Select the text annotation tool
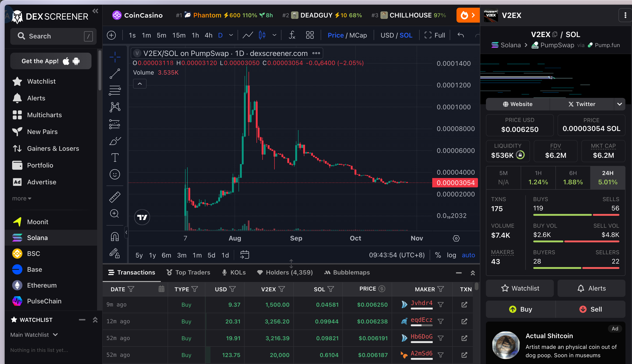Image resolution: width=632 pixels, height=364 pixels. coord(115,158)
